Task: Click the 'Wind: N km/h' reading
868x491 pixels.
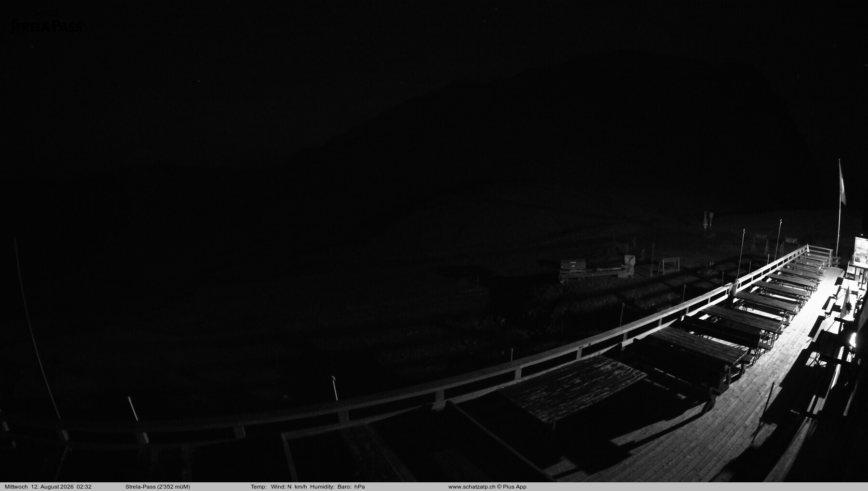Action: point(289,487)
